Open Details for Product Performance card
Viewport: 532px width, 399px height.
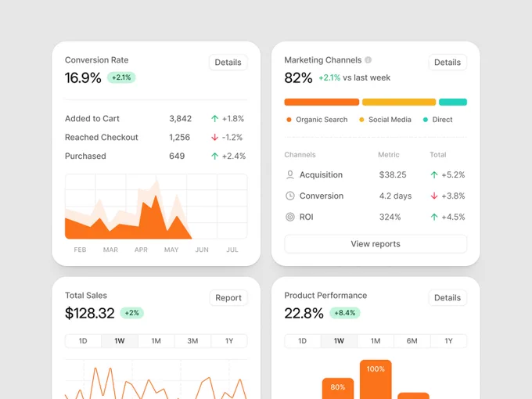[448, 298]
